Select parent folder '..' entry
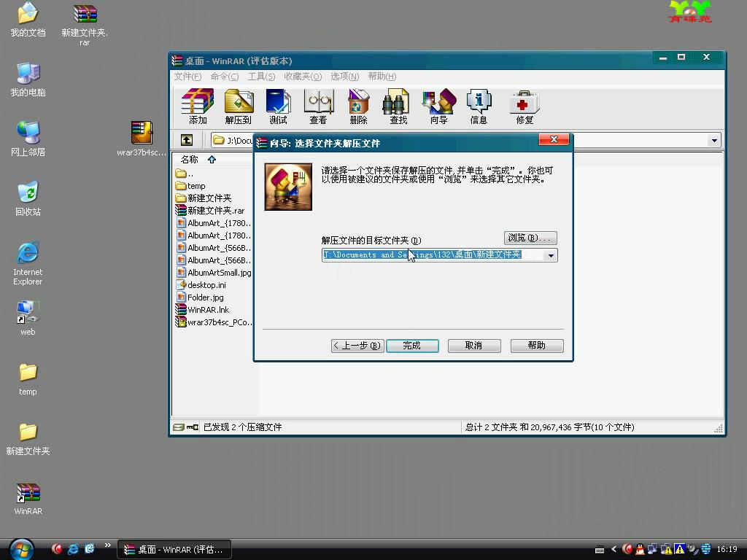 point(185,174)
